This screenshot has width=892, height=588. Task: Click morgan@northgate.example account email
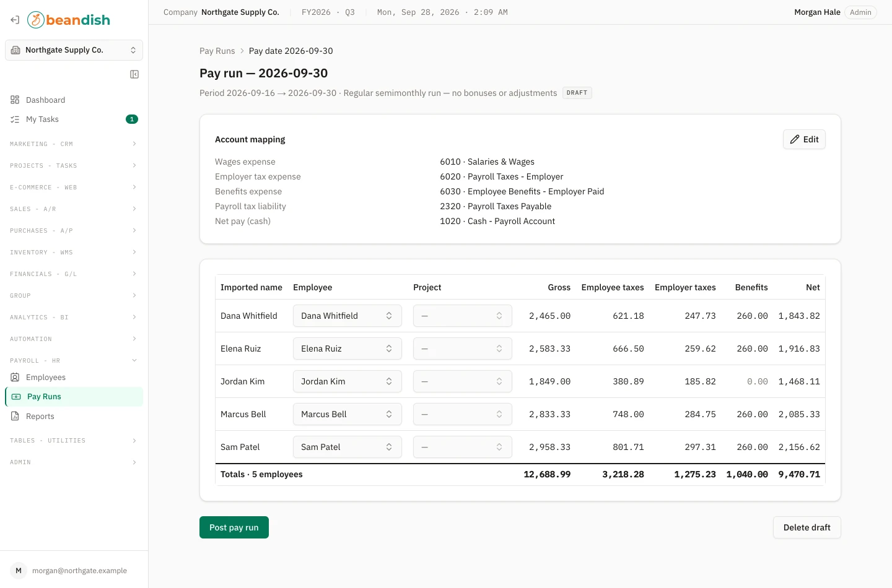pyautogui.click(x=79, y=571)
